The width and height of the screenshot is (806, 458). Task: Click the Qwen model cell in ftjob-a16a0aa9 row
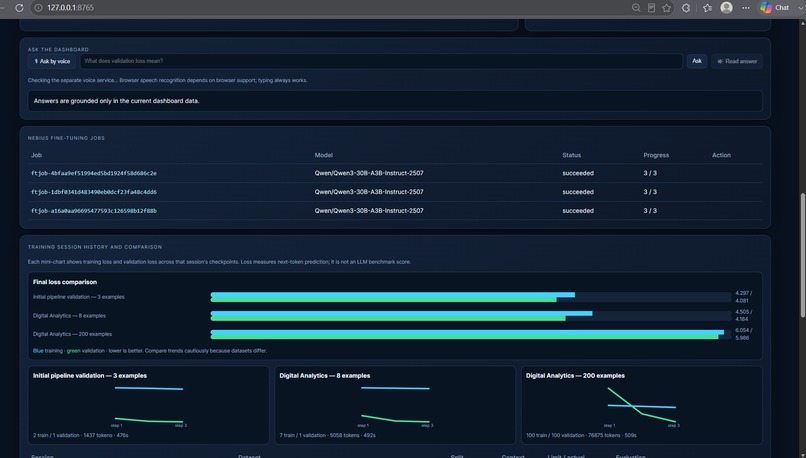tap(369, 211)
